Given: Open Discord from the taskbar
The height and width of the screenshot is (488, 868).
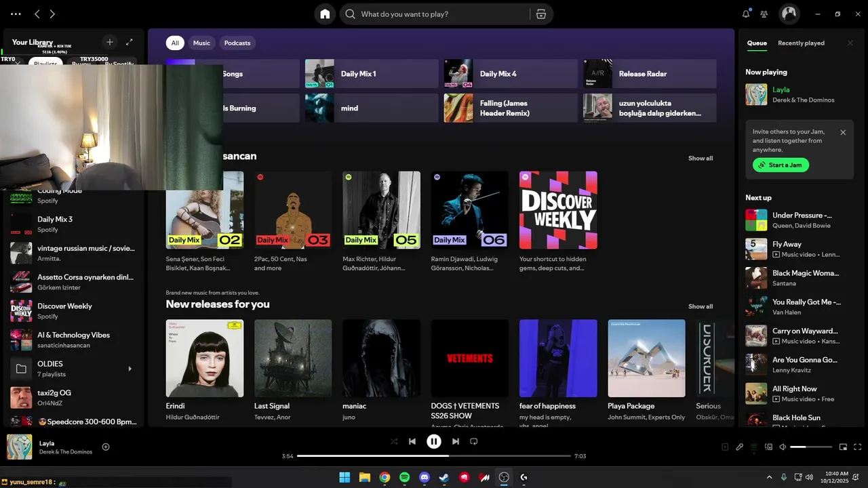Looking at the screenshot, I should click(x=425, y=477).
